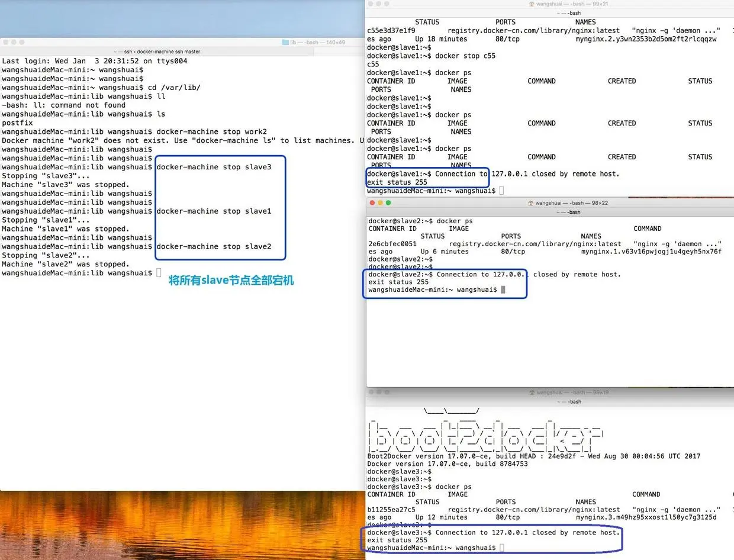Click the cursor at the slave3 window's last prompt
Screen dimensions: 734x560
(501, 548)
